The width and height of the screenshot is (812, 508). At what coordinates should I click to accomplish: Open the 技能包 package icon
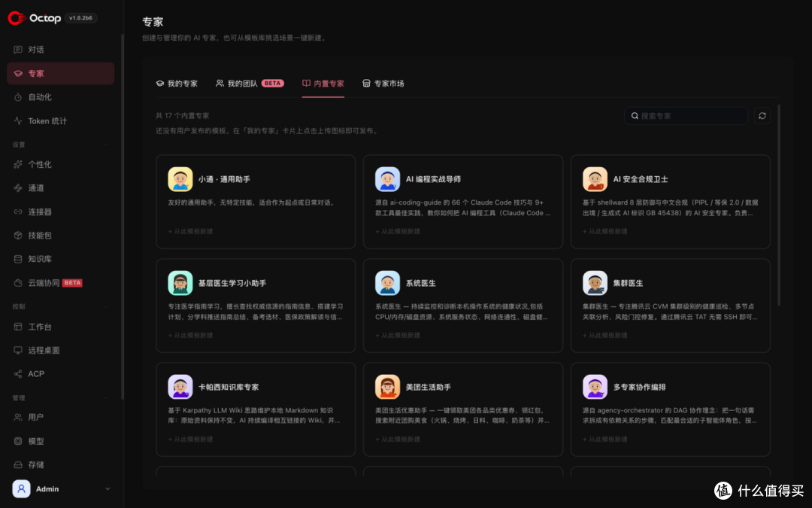[x=18, y=236]
